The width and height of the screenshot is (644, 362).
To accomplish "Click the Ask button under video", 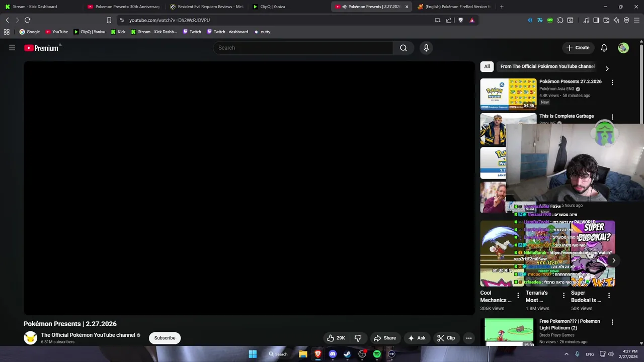I will pos(417,338).
